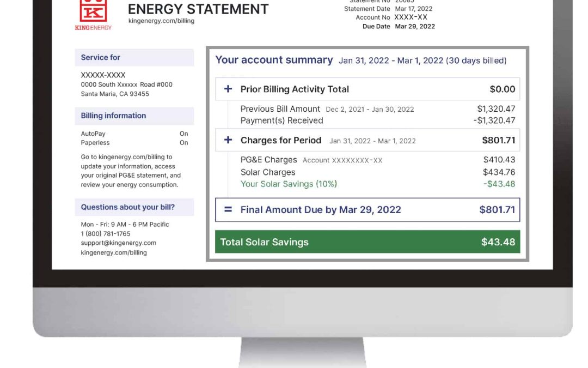Select the Service for section header

tap(101, 57)
